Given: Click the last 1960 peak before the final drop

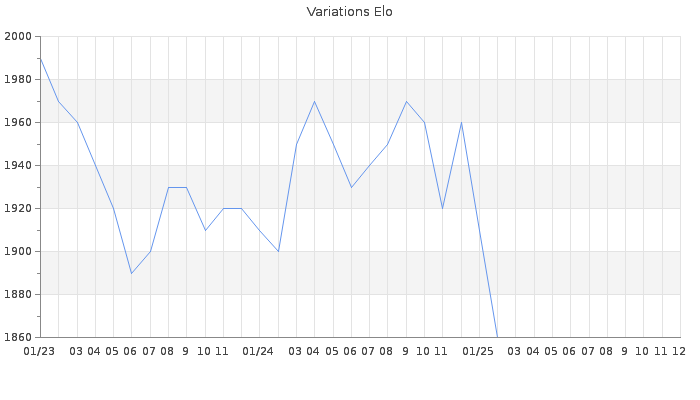Looking at the screenshot, I should point(461,122).
